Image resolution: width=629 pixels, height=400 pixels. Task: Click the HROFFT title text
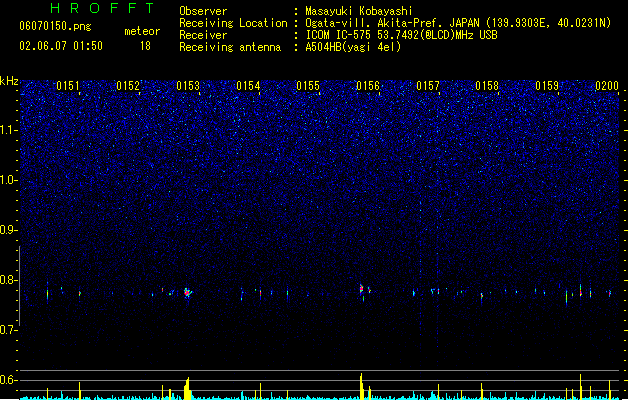coord(103,8)
